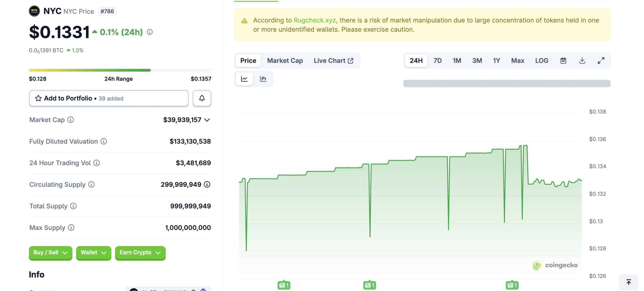Select the 1Y time range
The width and height of the screenshot is (644, 291).
point(496,60)
